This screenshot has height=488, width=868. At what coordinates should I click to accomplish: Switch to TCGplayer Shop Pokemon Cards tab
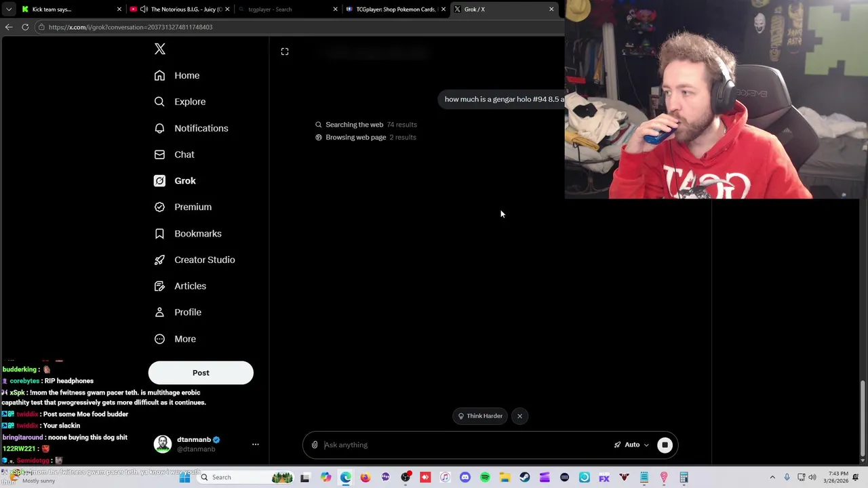pyautogui.click(x=395, y=9)
